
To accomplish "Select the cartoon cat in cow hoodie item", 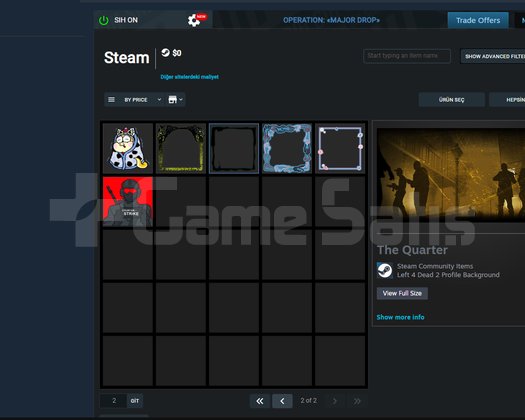I will pos(128,148).
